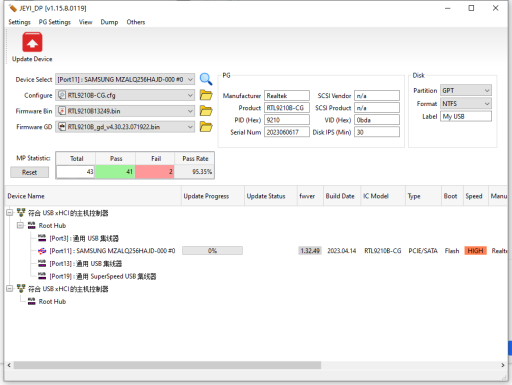
Task: Click the Port11 Samsung device icon
Action: [x=42, y=251]
